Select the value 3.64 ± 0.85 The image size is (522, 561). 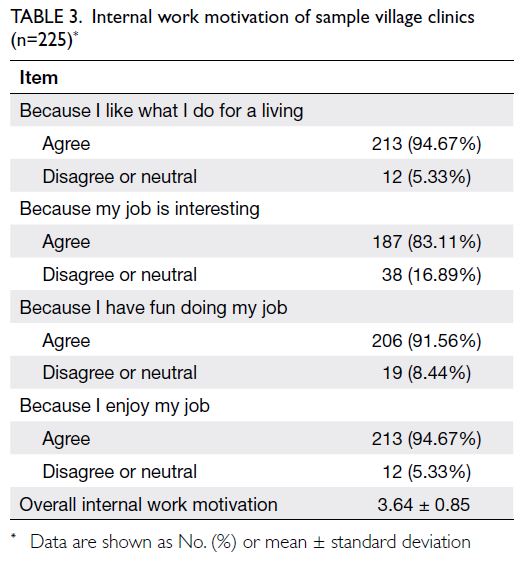[x=424, y=505]
